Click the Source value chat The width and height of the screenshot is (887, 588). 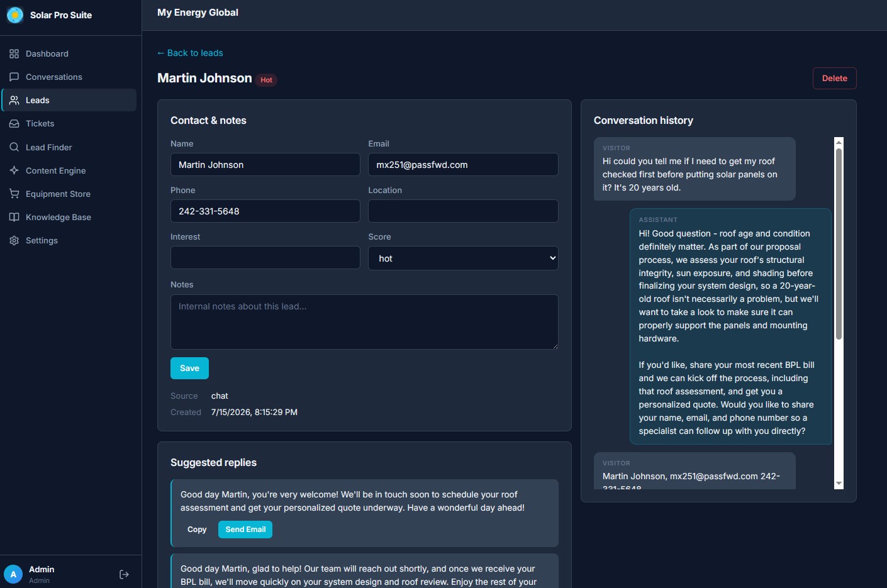point(220,396)
